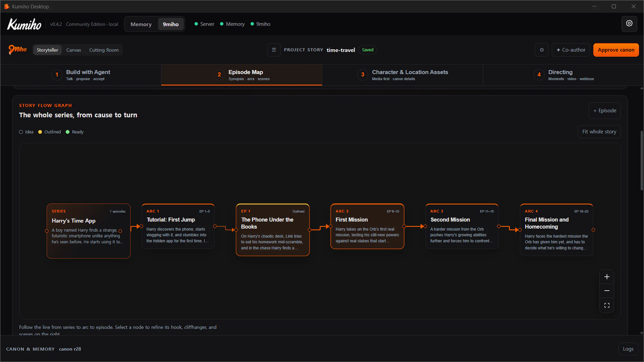Open project settings gear beside Co-author
The height and width of the screenshot is (362, 644).
click(542, 50)
